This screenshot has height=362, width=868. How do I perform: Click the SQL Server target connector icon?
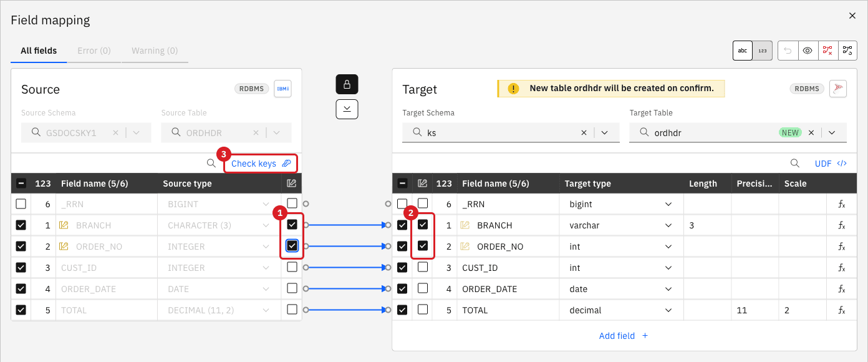(x=838, y=89)
